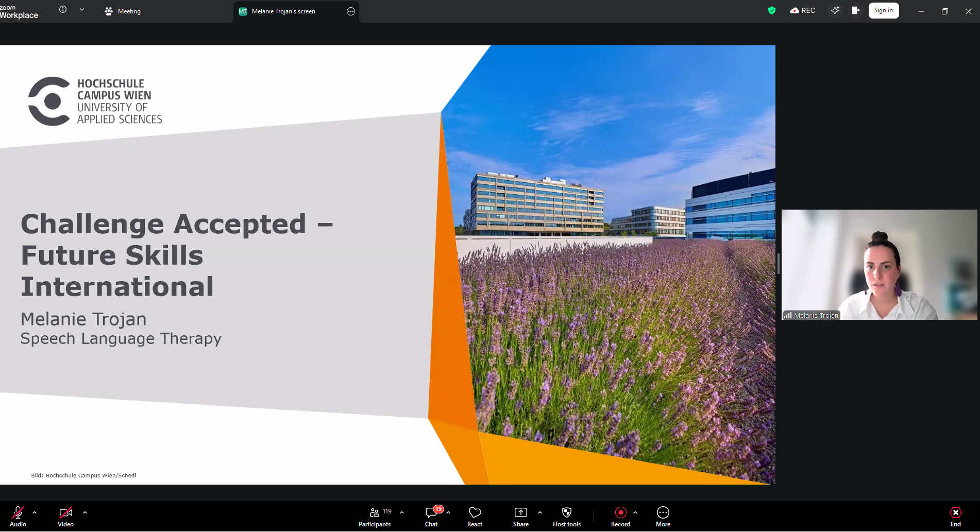980x532 pixels.
Task: Expand the Video options caret
Action: click(85, 512)
